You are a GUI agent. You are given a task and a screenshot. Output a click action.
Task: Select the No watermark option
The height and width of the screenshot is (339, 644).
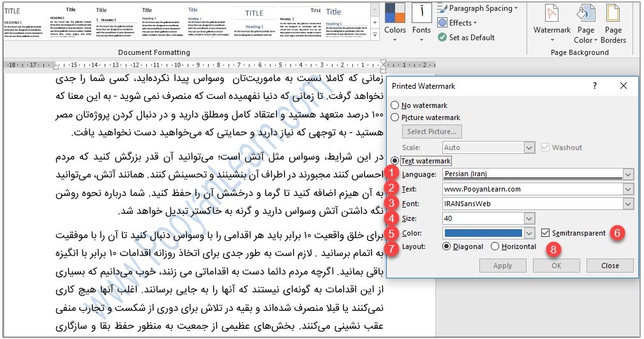396,105
